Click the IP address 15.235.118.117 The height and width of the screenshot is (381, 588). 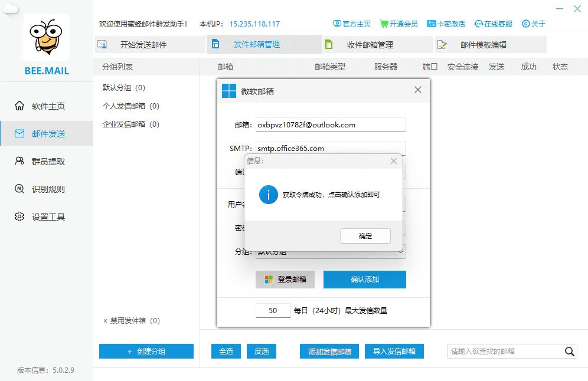click(254, 24)
